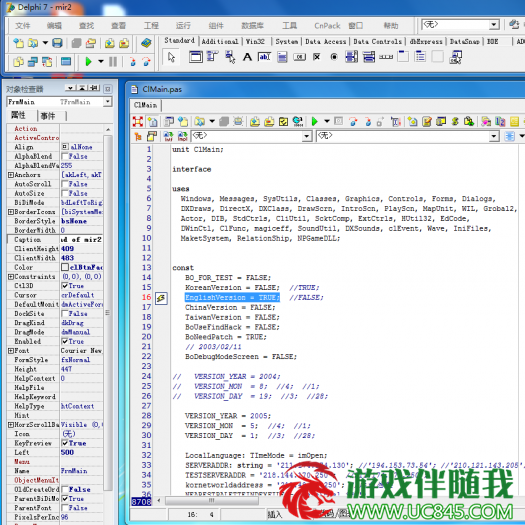Click the Trace into debug icon

point(133,62)
